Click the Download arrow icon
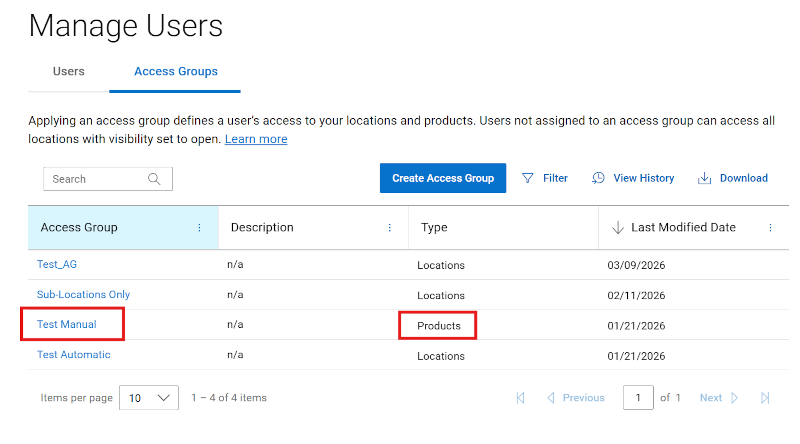Image resolution: width=800 pixels, height=444 pixels. pyautogui.click(x=705, y=178)
